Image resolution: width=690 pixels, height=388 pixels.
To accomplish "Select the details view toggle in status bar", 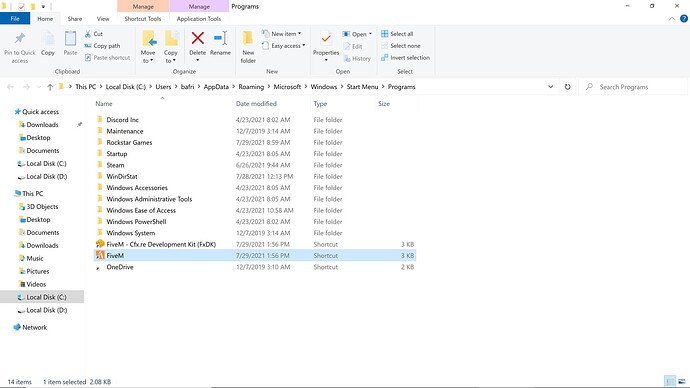I will [670, 381].
